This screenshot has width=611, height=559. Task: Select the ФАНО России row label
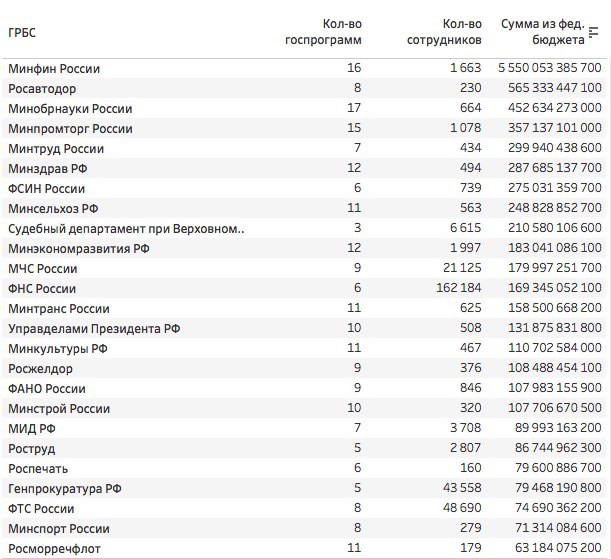click(x=47, y=389)
